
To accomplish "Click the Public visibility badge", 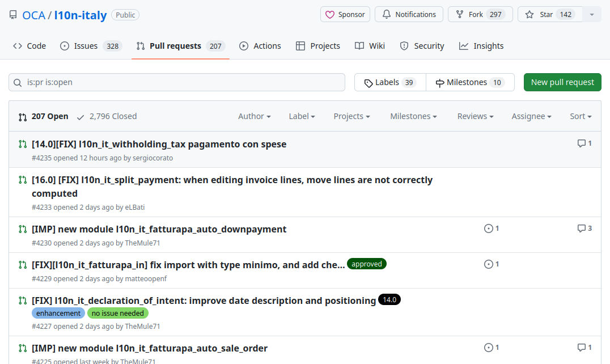I will pos(125,15).
